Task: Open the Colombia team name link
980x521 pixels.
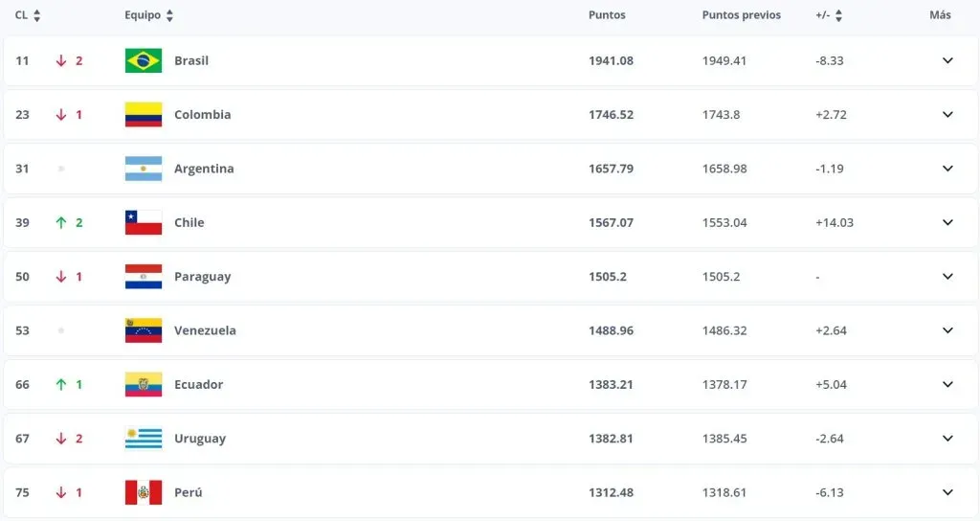Action: point(202,115)
